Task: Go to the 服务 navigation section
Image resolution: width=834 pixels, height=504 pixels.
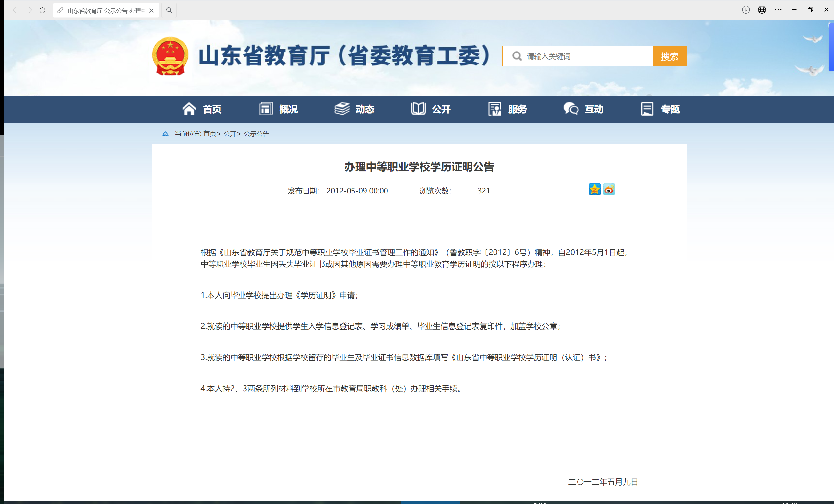Action: [508, 109]
